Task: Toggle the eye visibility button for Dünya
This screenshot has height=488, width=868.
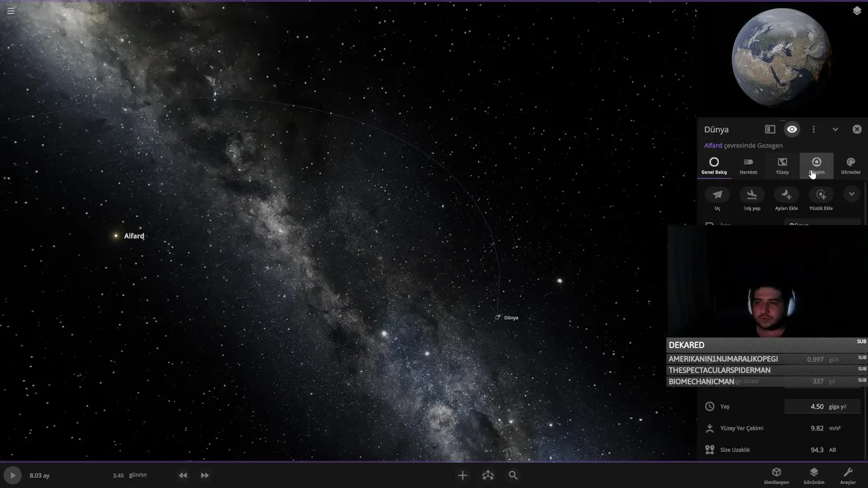Action: point(792,129)
